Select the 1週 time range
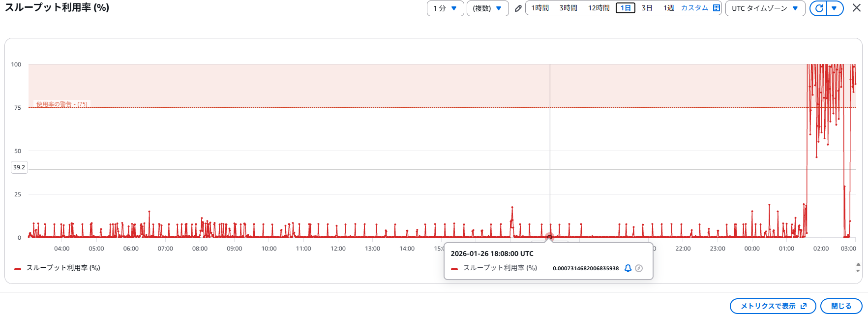 pyautogui.click(x=668, y=8)
